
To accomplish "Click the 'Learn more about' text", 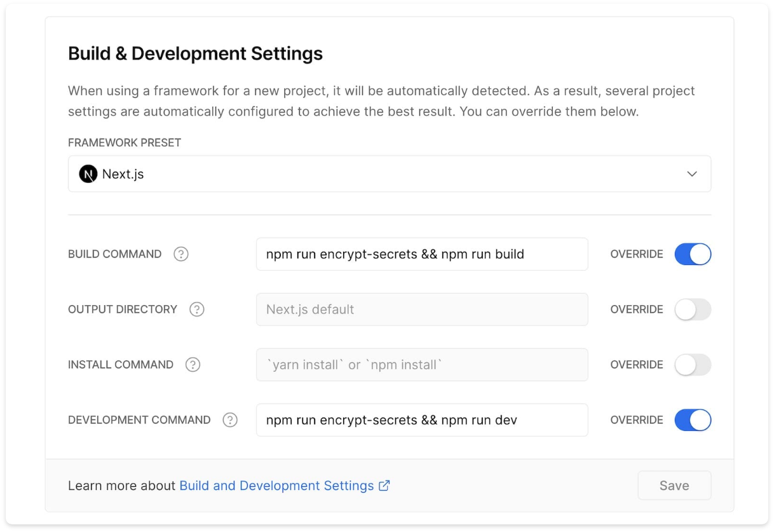I will [x=121, y=486].
